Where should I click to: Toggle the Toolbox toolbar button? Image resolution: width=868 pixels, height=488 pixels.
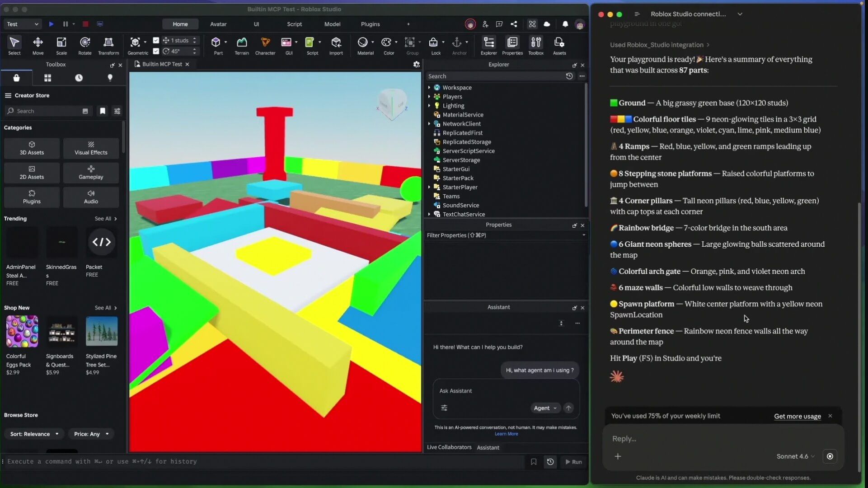536,45
